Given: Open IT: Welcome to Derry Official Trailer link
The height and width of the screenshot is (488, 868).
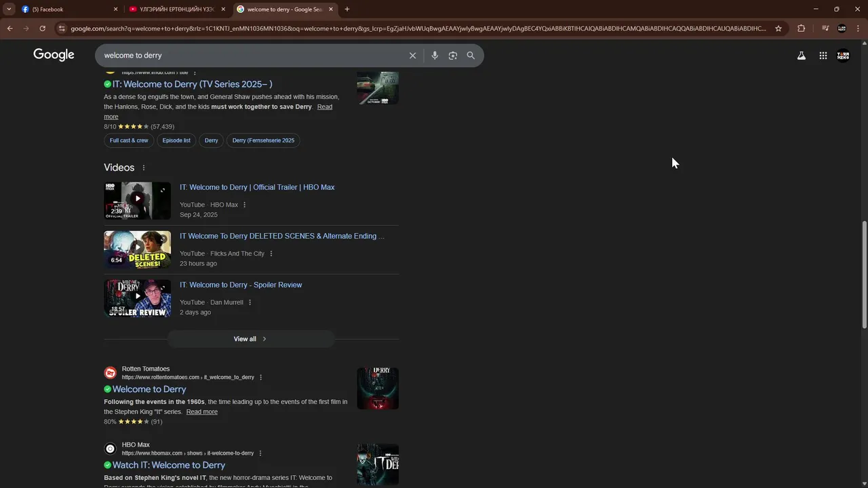Looking at the screenshot, I should [257, 187].
